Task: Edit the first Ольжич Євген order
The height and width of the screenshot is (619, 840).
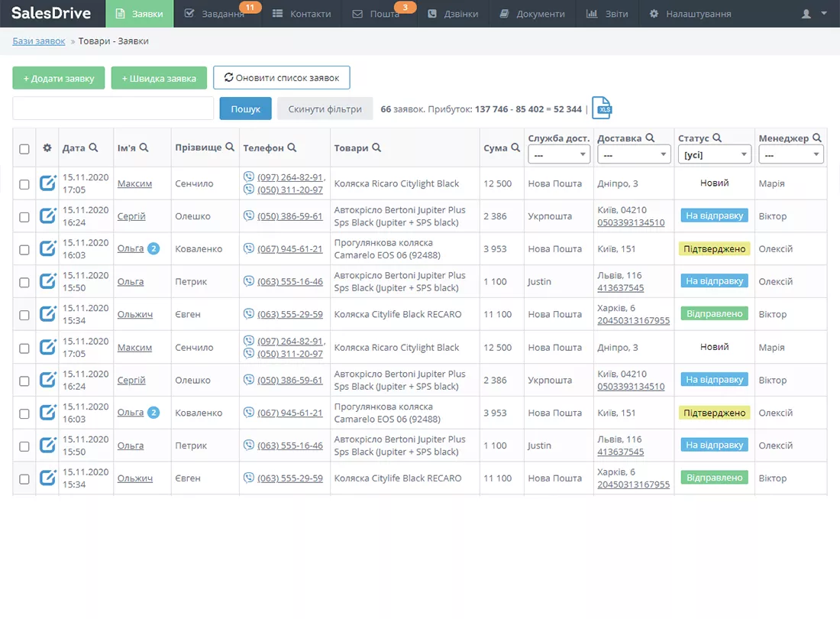Action: [47, 314]
